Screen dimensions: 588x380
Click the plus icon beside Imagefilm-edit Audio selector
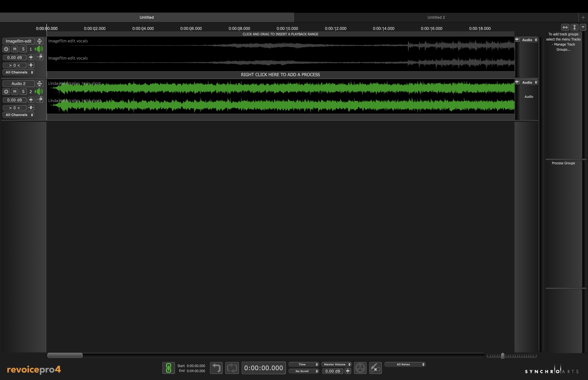click(517, 39)
